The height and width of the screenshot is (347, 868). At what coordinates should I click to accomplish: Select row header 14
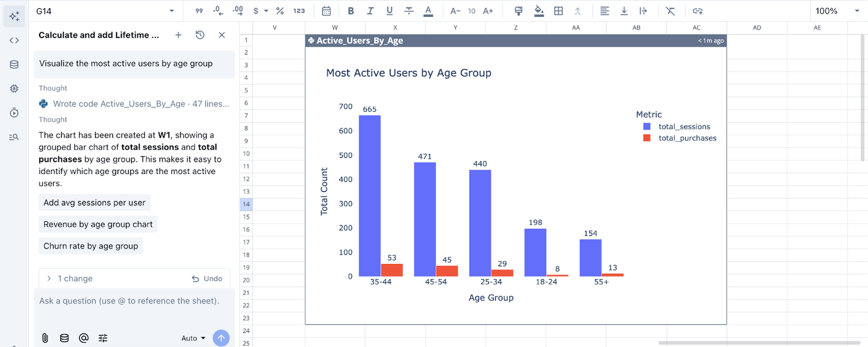pos(246,204)
